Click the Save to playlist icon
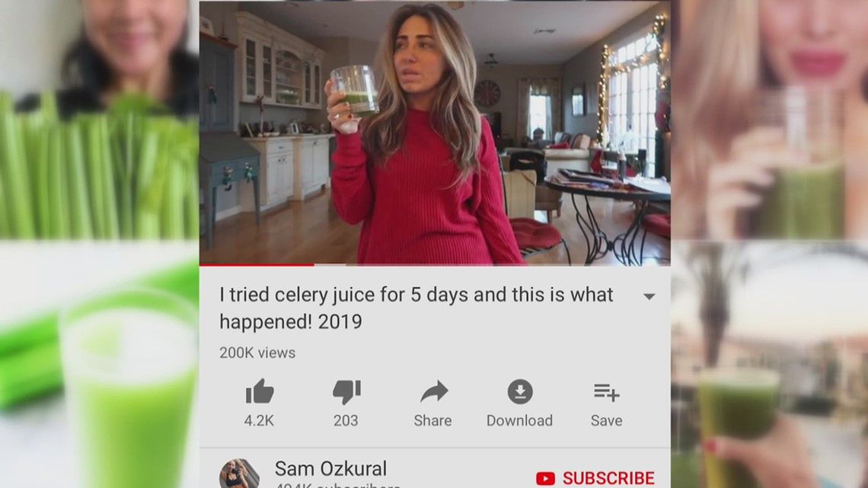 606,392
